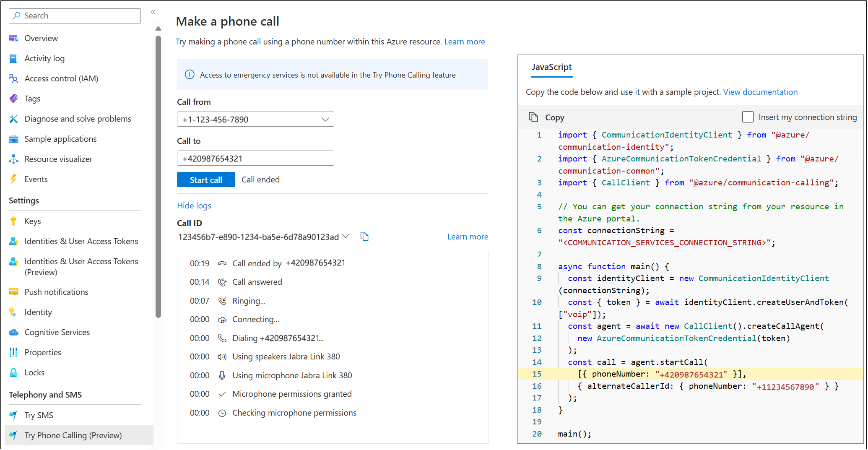This screenshot has width=868, height=450.
Task: Click alternateCallerId code line 16
Action: (708, 386)
